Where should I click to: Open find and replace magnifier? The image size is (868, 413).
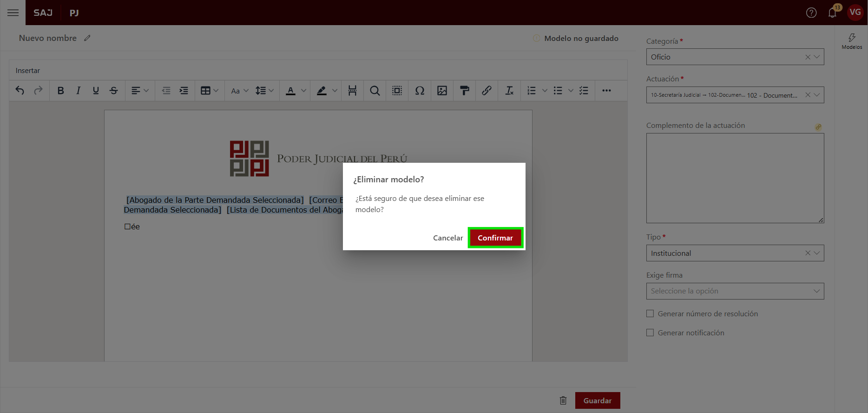(x=375, y=90)
